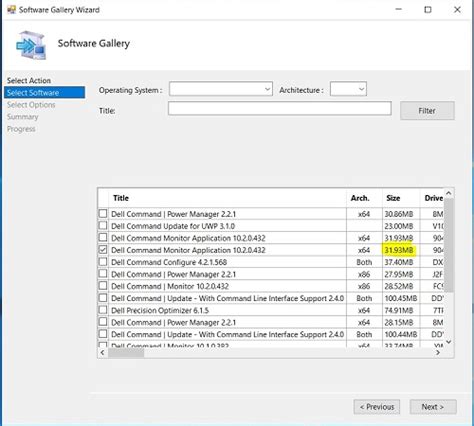
Task: Check the x86 Power Manager 2.2.1 checkbox
Action: (103, 274)
